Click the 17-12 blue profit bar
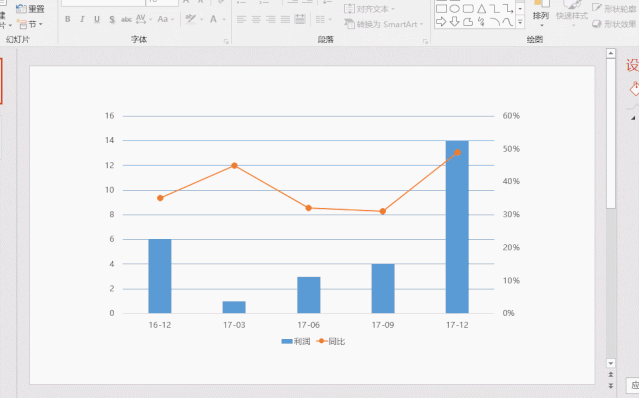 click(457, 227)
